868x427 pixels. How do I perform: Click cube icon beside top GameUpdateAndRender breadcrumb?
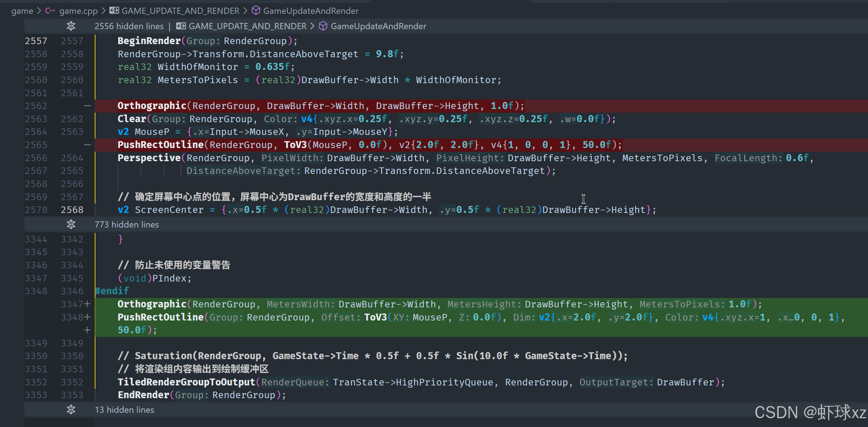tap(256, 11)
